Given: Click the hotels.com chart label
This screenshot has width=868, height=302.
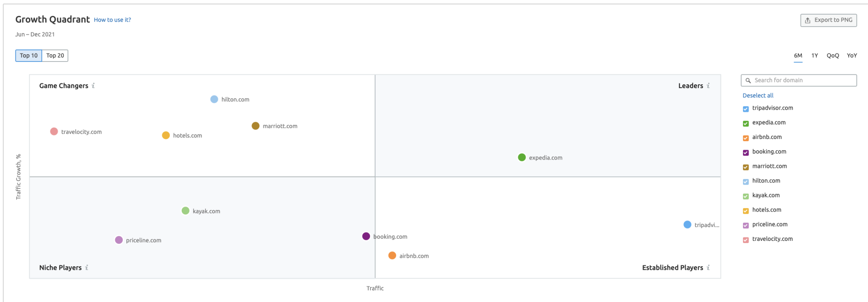Looking at the screenshot, I should [187, 136].
